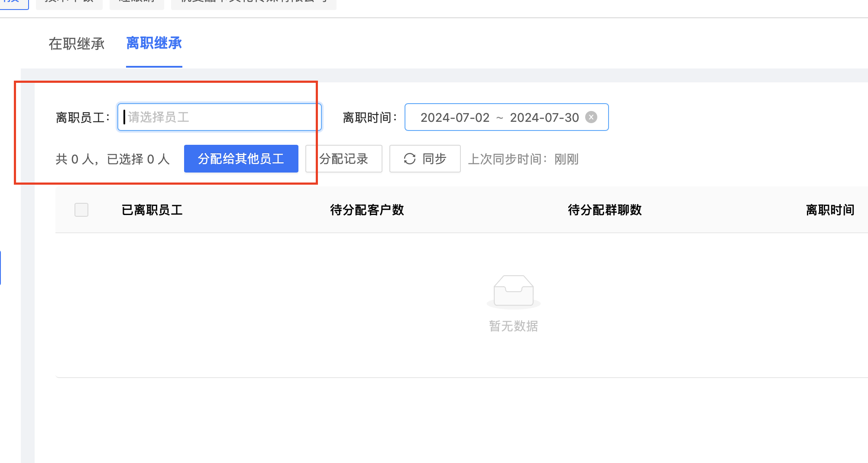
Task: Select the 离职继承 tab
Action: 154,43
